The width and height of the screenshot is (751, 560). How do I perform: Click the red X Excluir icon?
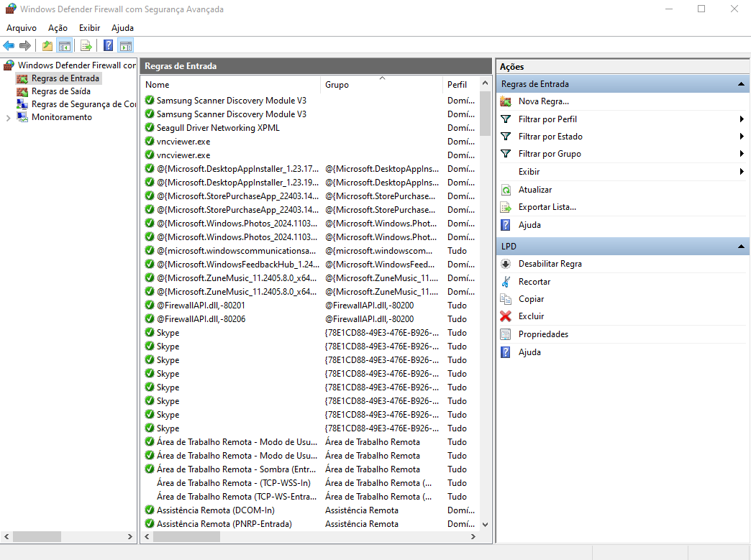click(x=506, y=316)
